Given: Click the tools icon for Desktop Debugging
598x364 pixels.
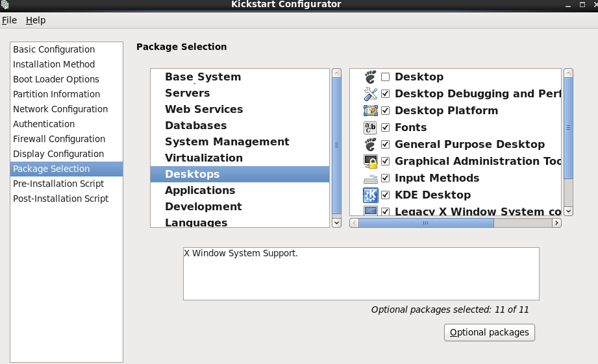Looking at the screenshot, I should pyautogui.click(x=370, y=94).
